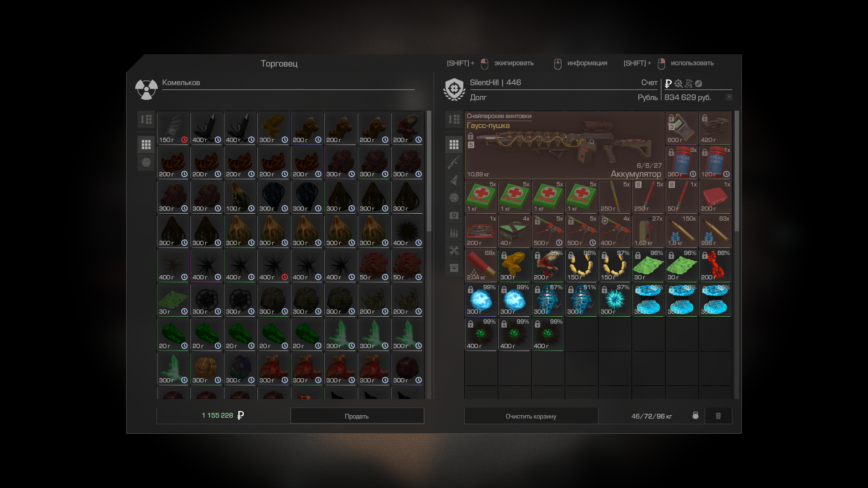
Task: Click the weight kettlebell icon
Action: [695, 415]
